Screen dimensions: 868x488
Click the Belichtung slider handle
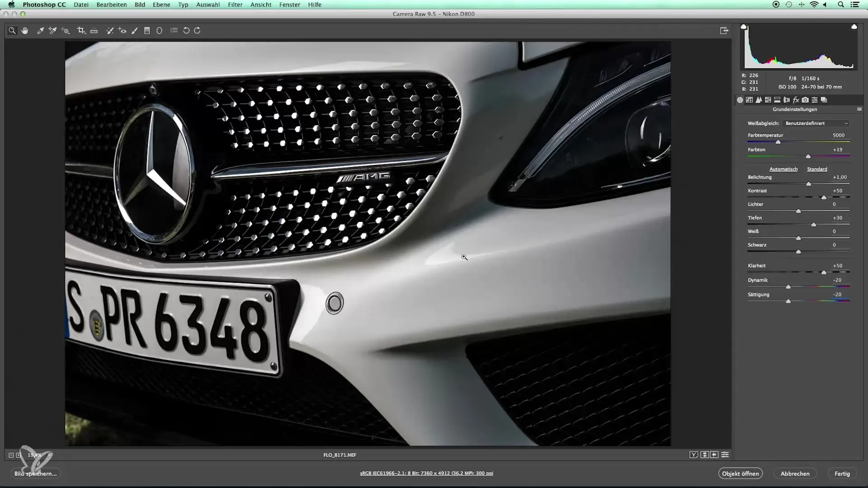[x=809, y=184]
